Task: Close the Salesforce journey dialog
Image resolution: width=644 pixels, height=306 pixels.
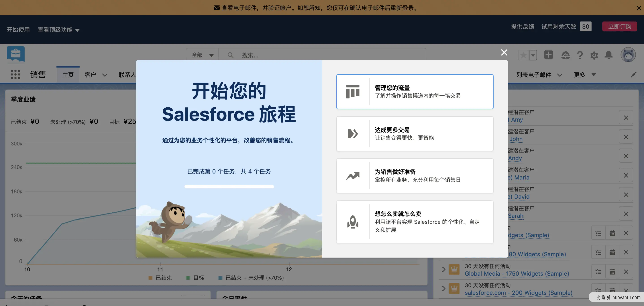Action: click(x=504, y=52)
